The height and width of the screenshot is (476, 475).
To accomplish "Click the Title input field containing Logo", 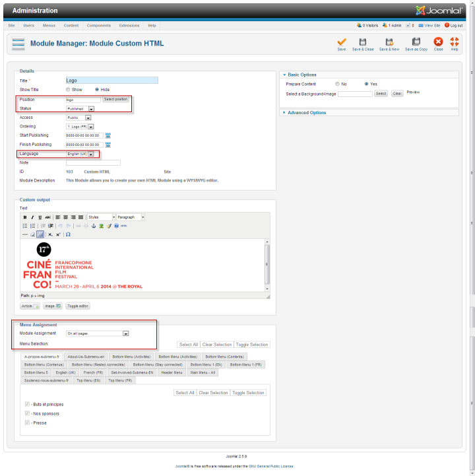I will (x=112, y=81).
